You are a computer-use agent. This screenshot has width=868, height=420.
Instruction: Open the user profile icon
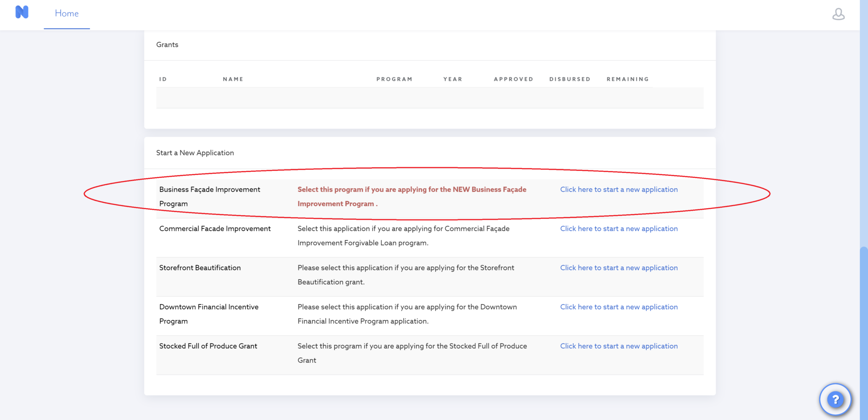pyautogui.click(x=838, y=14)
